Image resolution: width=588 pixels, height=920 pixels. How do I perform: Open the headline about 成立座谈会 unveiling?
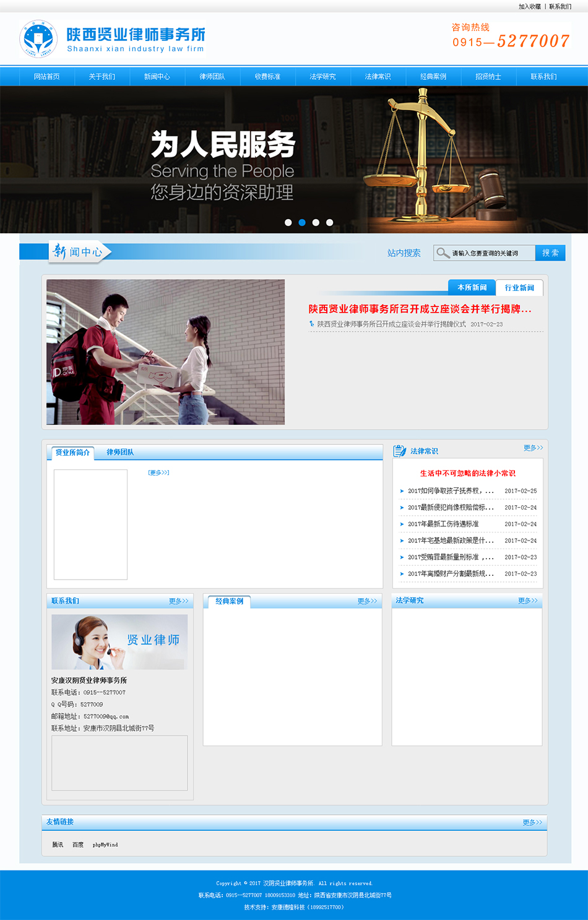tap(420, 309)
